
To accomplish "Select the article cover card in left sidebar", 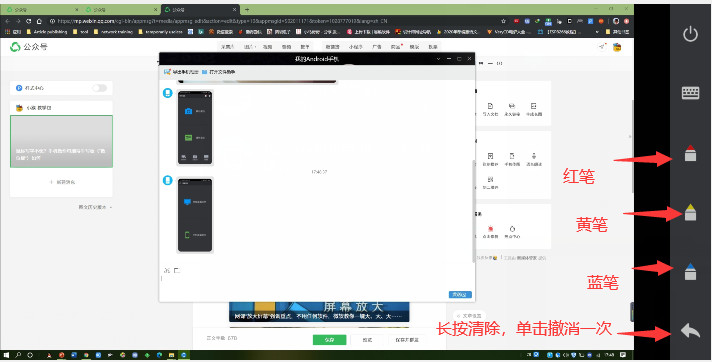I will (x=61, y=141).
